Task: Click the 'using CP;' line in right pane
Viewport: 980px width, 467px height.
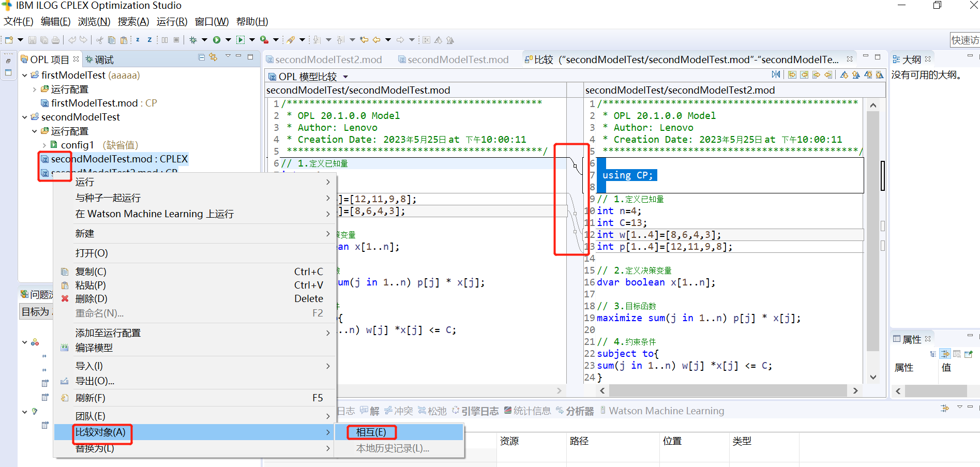Action: click(x=627, y=175)
